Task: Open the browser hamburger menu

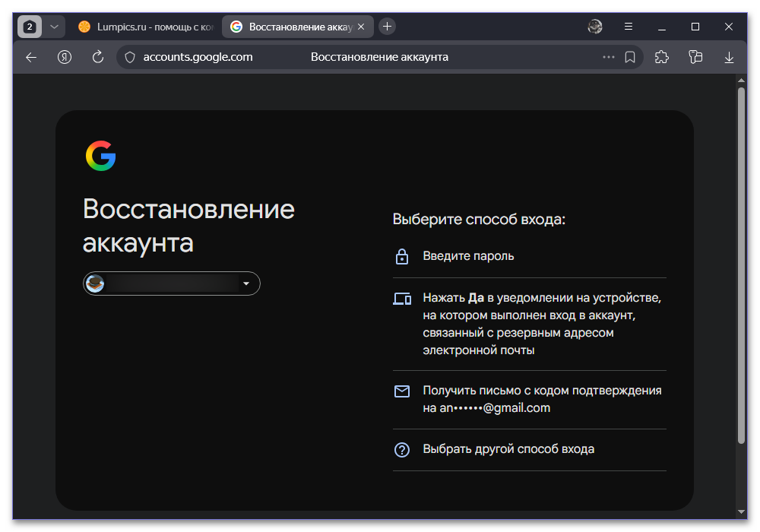Action: pyautogui.click(x=629, y=27)
